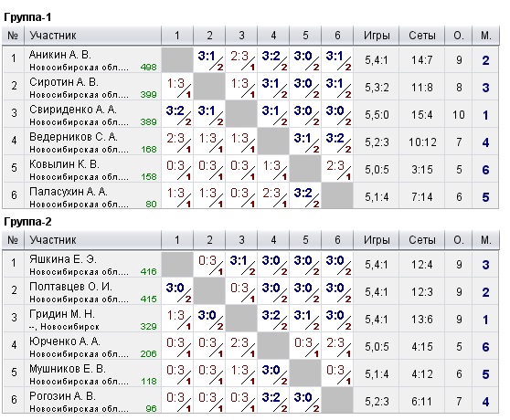Click the 15:4 sets total for Свириденко
The image size is (510, 420).
[422, 115]
